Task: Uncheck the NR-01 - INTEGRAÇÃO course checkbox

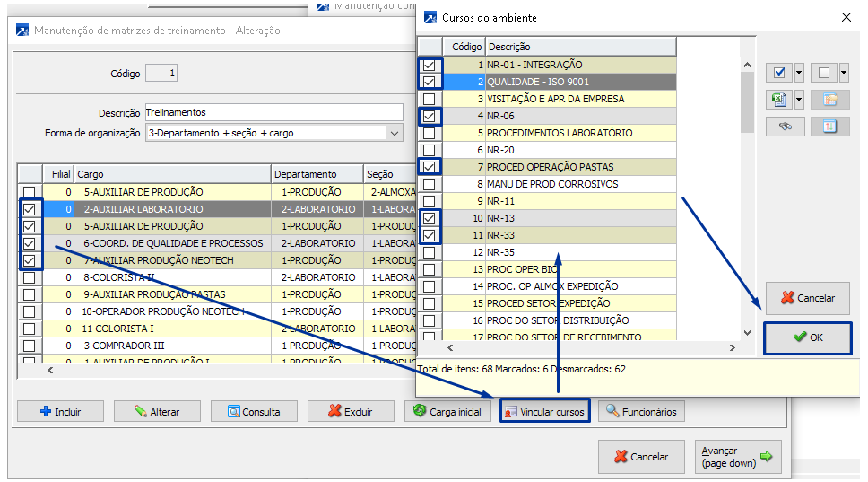Action: tap(430, 65)
